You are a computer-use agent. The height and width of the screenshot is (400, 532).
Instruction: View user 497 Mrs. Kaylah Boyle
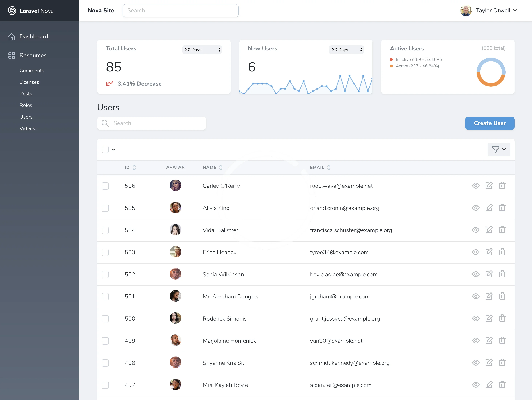pos(475,385)
